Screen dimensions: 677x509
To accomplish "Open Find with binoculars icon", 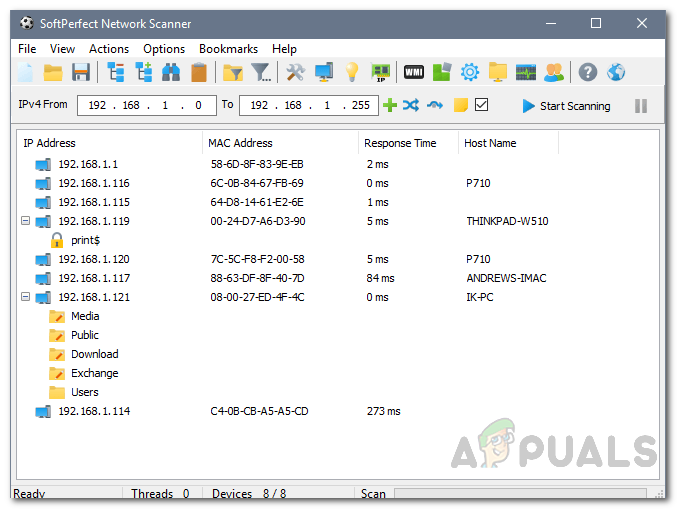I will 171,72.
